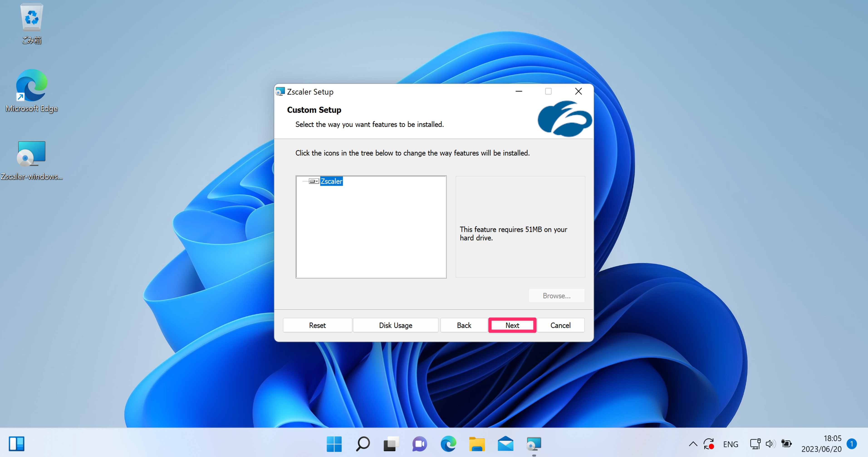Image resolution: width=868 pixels, height=457 pixels.
Task: Show hidden system tray icons
Action: 693,444
